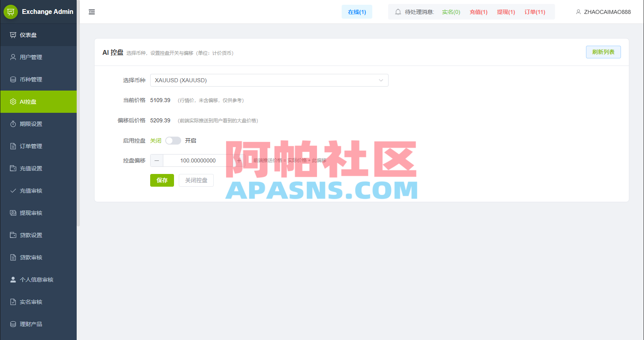Click the 当前价格 value 5109.39

coord(160,100)
